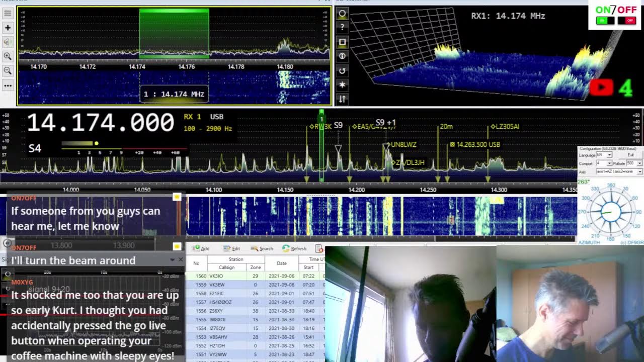The width and height of the screenshot is (644, 362).
Task: Open the Language dropdown in Configuration
Action: click(x=604, y=155)
